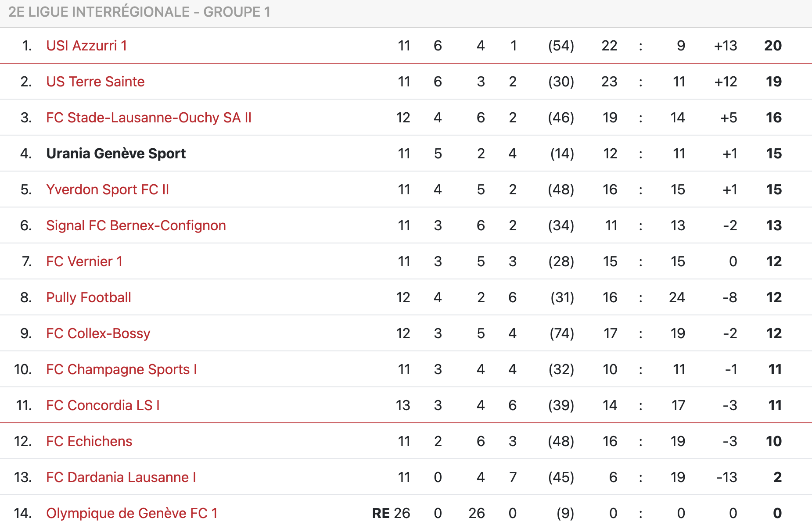Click FC Concordia LS I team link

point(103,405)
